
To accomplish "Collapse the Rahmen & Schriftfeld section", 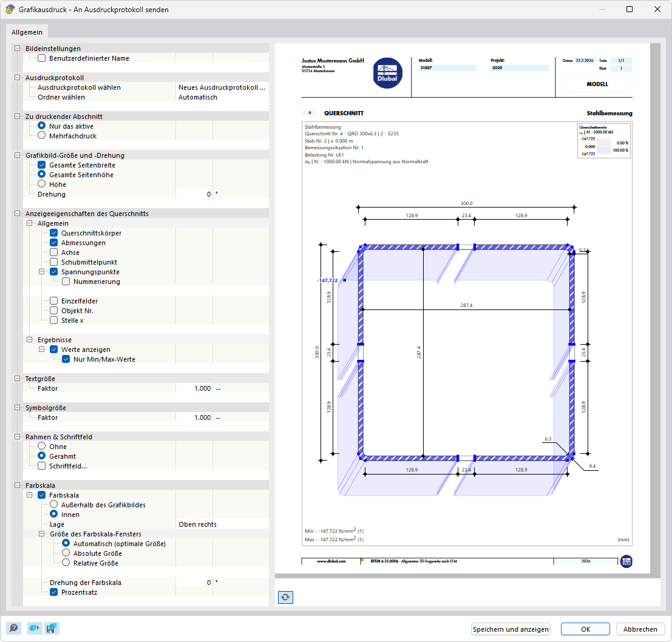I will [x=17, y=437].
